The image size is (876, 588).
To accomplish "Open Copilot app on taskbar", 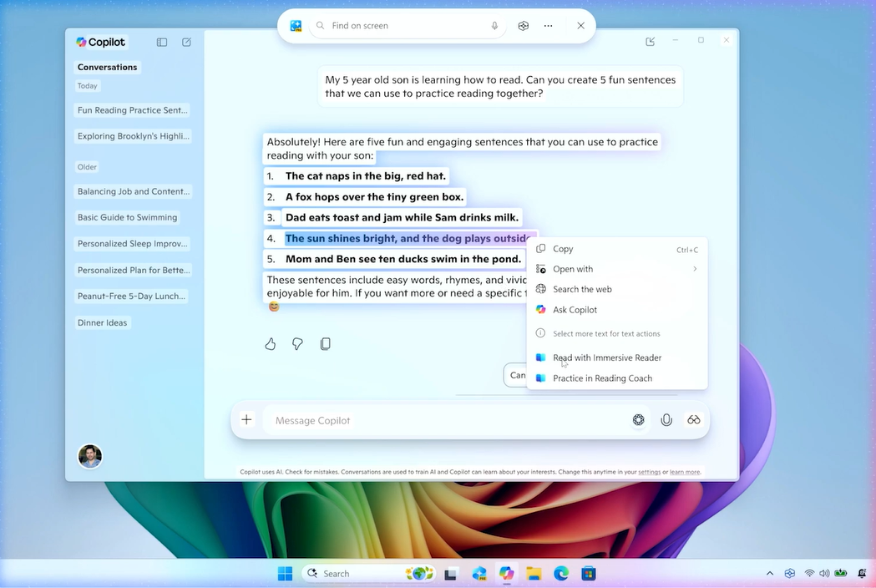I will tap(506, 574).
